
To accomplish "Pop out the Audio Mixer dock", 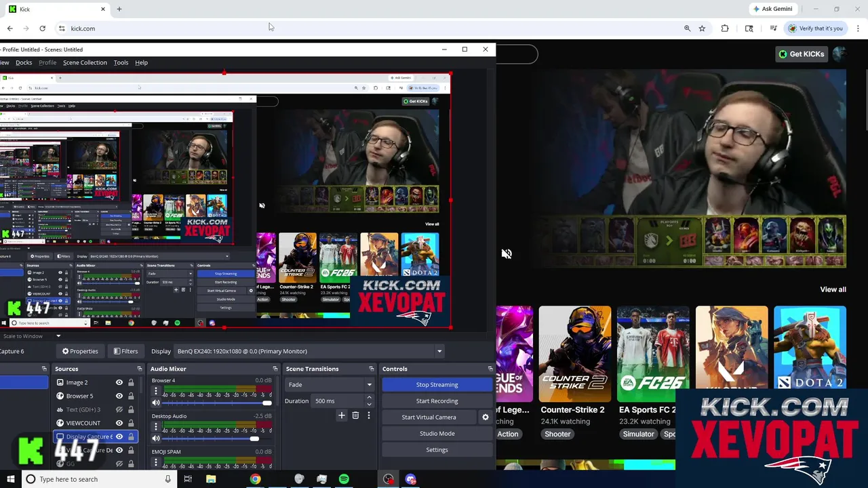I will [275, 369].
